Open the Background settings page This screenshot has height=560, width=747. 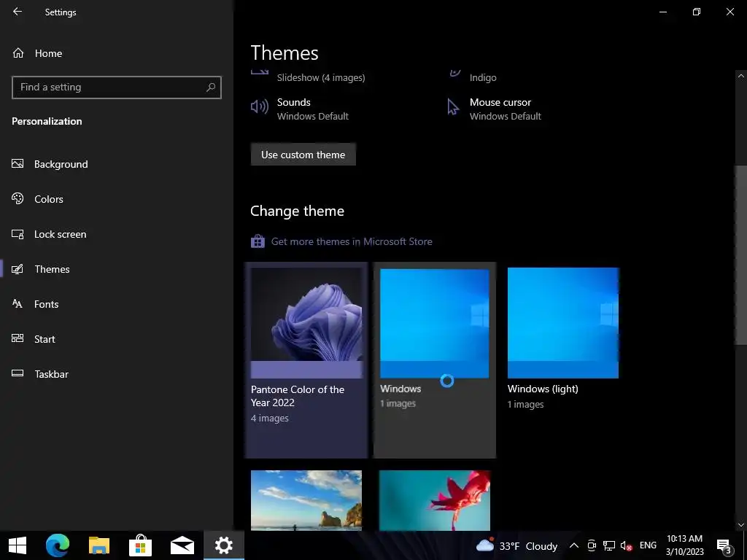click(x=61, y=164)
